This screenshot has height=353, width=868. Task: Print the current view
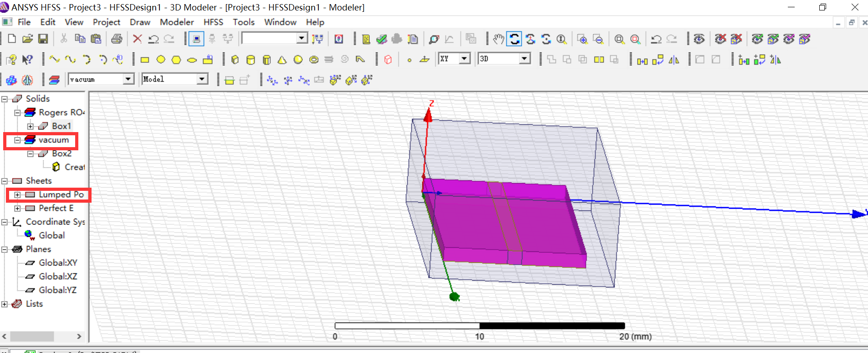pyautogui.click(x=117, y=39)
